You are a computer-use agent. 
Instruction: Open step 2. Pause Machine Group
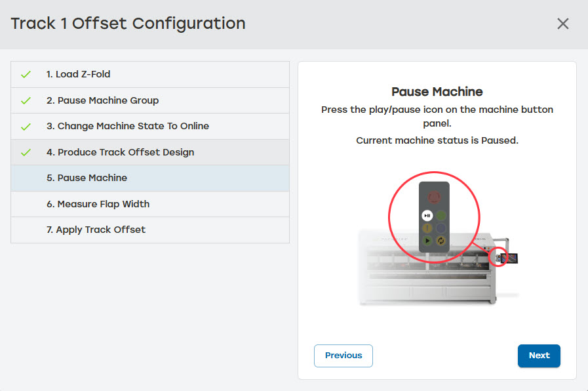click(x=102, y=100)
